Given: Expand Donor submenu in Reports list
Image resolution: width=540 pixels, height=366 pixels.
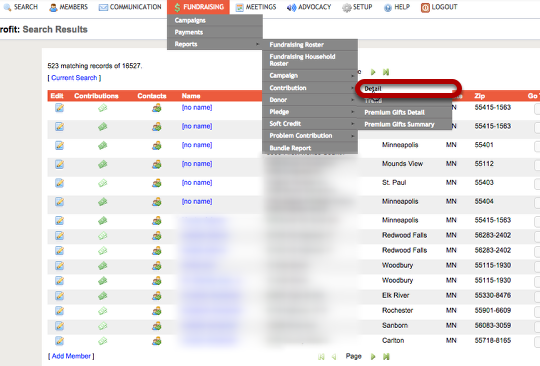Looking at the screenshot, I should pyautogui.click(x=310, y=100).
